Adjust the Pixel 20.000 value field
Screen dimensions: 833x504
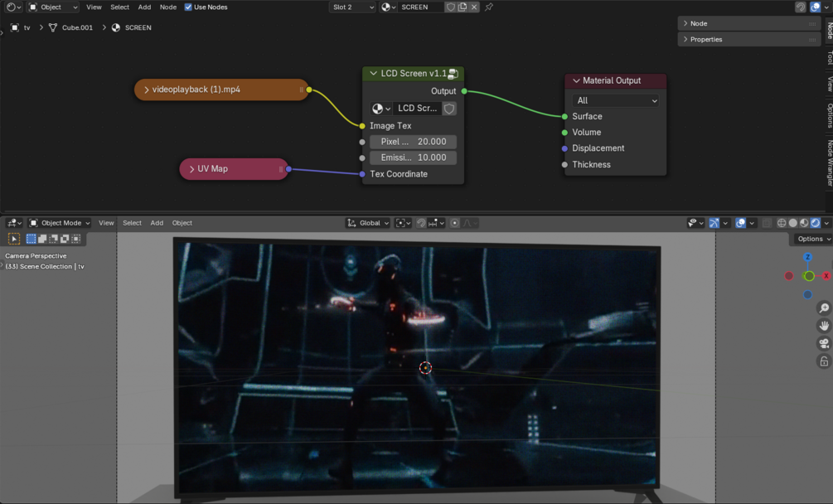point(413,142)
